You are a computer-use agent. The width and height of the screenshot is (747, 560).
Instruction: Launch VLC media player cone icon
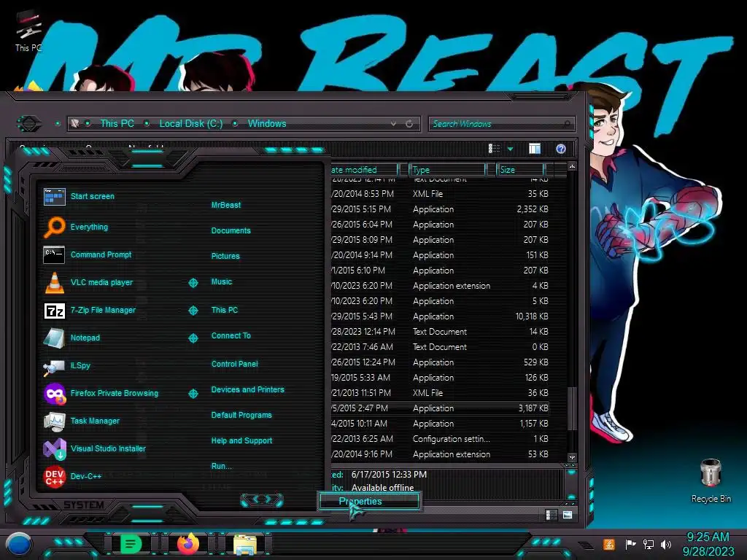click(x=54, y=282)
